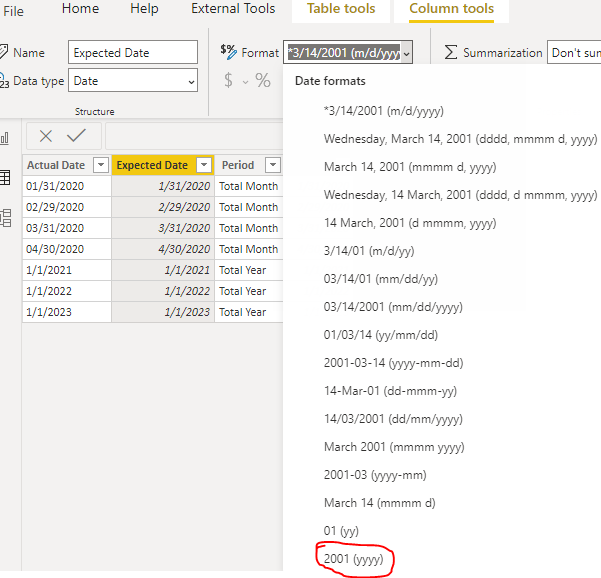
Task: Choose 14/03/2001 (dd/mm/yyyy) format
Action: click(x=393, y=419)
